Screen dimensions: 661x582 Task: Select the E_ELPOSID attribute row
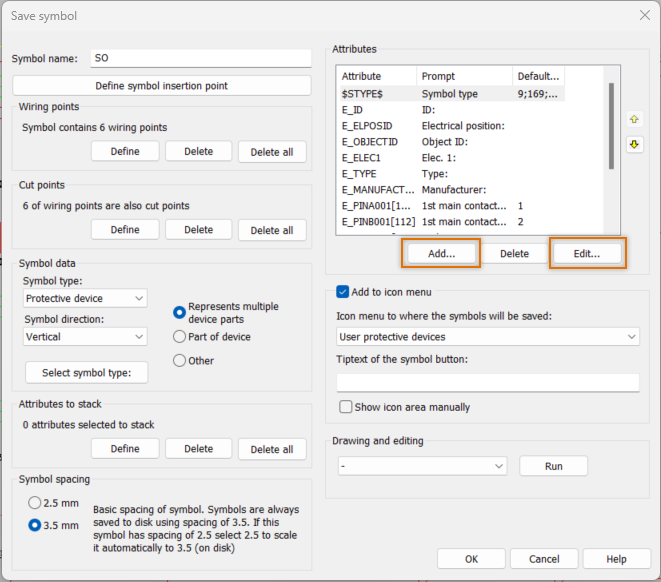pos(452,126)
